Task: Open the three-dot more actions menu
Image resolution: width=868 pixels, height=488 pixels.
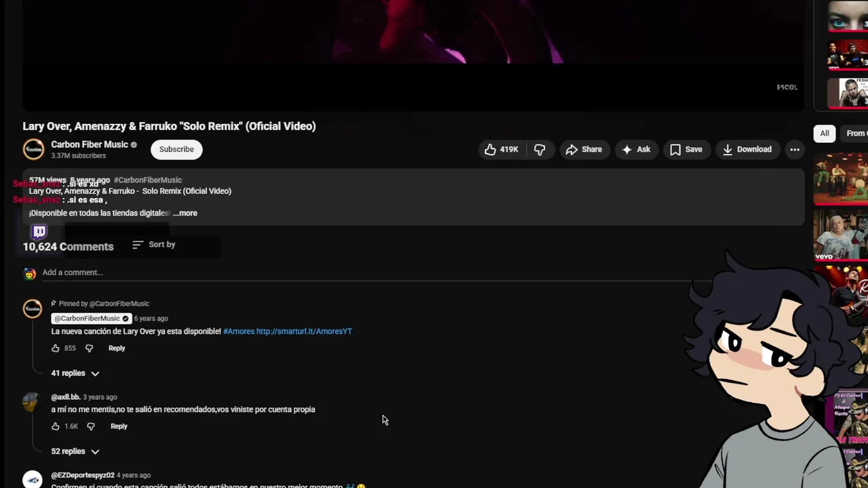Action: point(795,149)
